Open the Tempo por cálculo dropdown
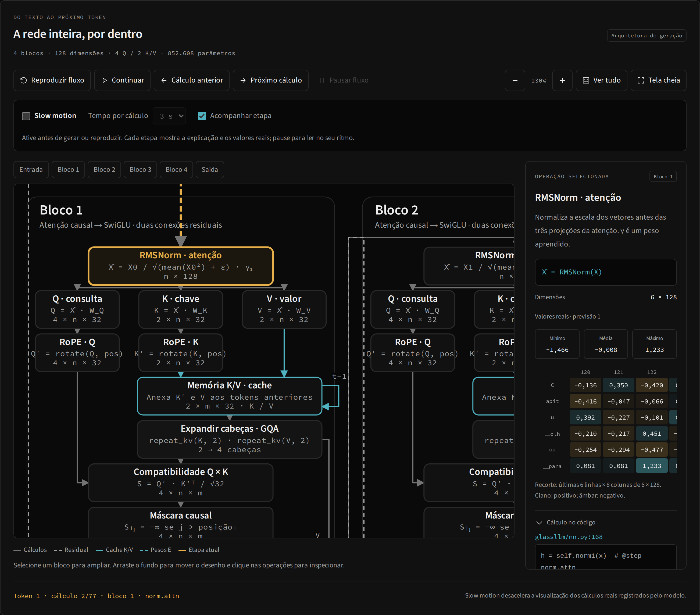This screenshot has width=700, height=615. [170, 116]
